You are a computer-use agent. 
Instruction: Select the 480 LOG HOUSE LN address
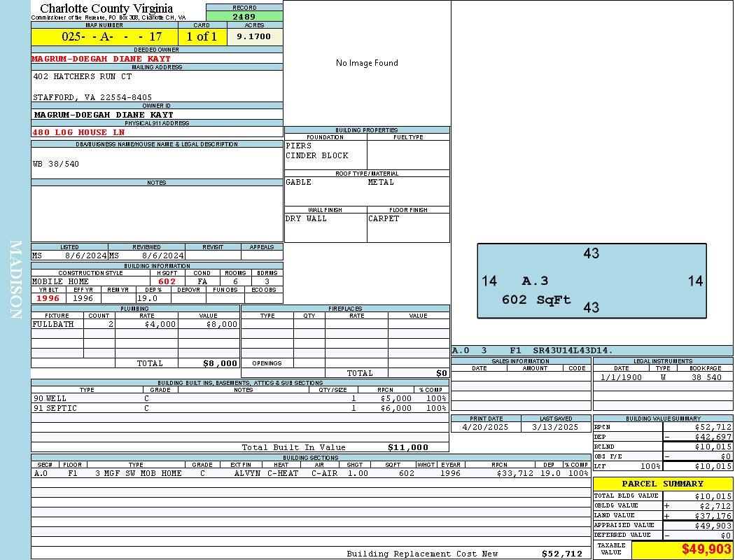click(x=80, y=132)
